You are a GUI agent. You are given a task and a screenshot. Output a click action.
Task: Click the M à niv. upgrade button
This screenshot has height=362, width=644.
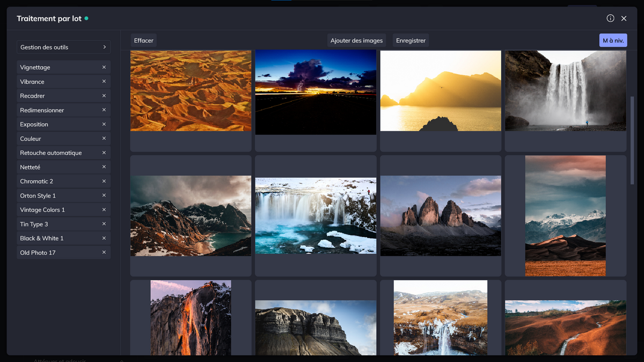613,40
